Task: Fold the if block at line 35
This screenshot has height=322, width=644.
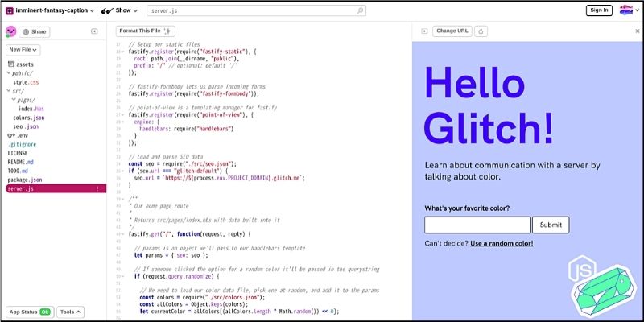Action: coord(123,171)
